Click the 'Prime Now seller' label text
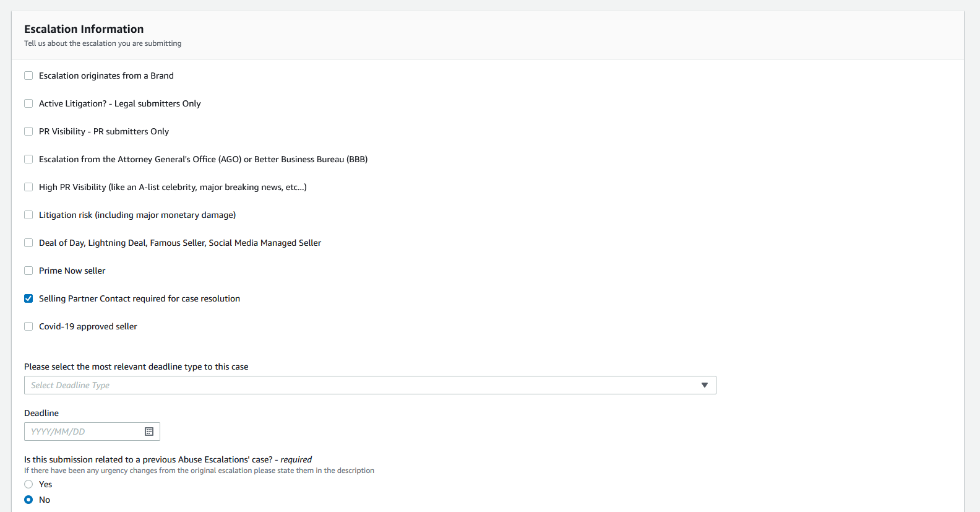This screenshot has width=980, height=512. point(72,271)
